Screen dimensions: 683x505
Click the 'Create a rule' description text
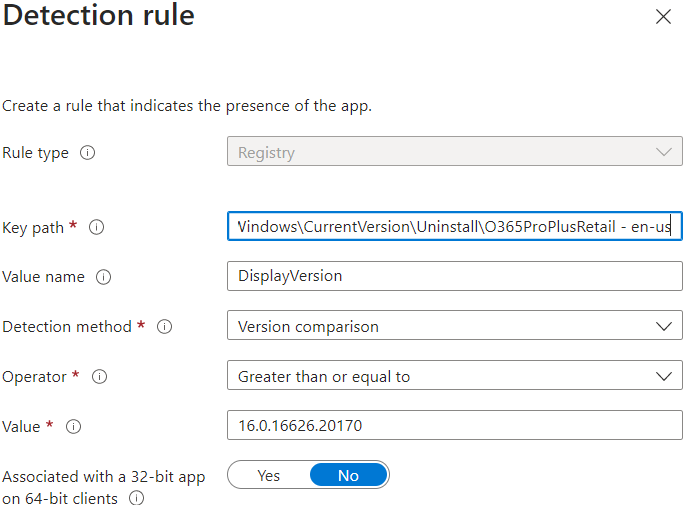[187, 105]
